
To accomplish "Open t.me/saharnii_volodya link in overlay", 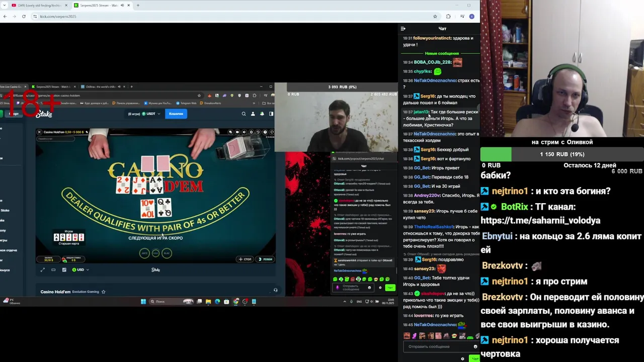I will pyautogui.click(x=540, y=221).
